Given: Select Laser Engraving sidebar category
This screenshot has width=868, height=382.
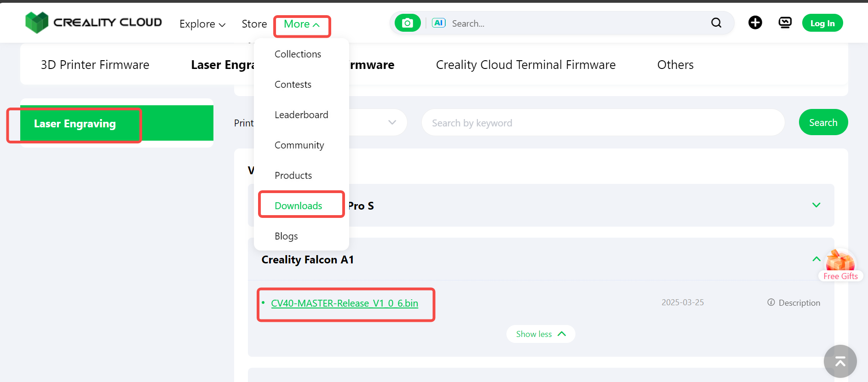Looking at the screenshot, I should coord(117,123).
